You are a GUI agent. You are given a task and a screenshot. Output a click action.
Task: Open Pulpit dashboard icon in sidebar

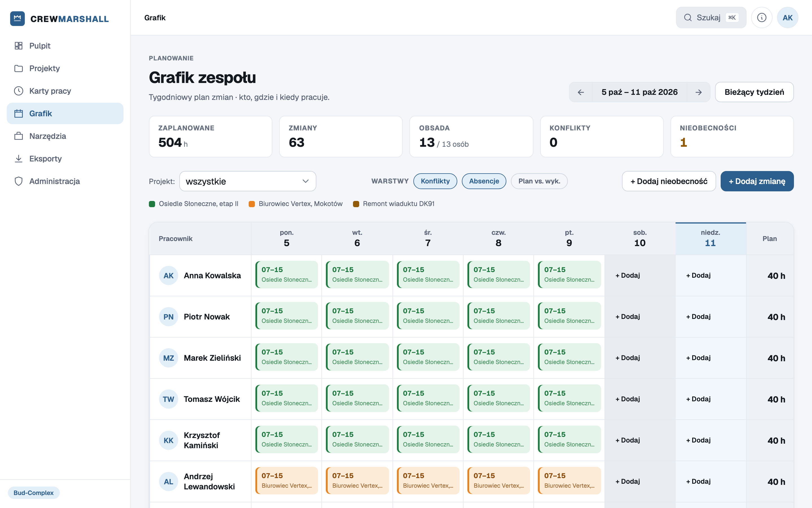[x=18, y=46]
